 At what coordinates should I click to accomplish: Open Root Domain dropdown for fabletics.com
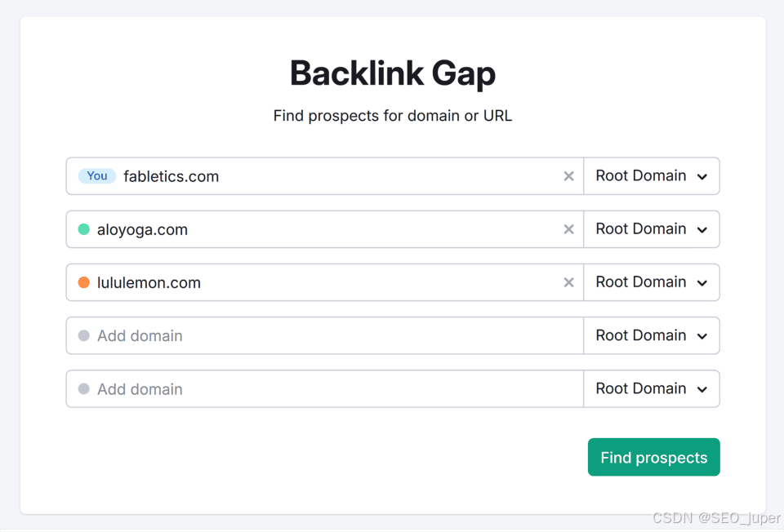click(652, 176)
